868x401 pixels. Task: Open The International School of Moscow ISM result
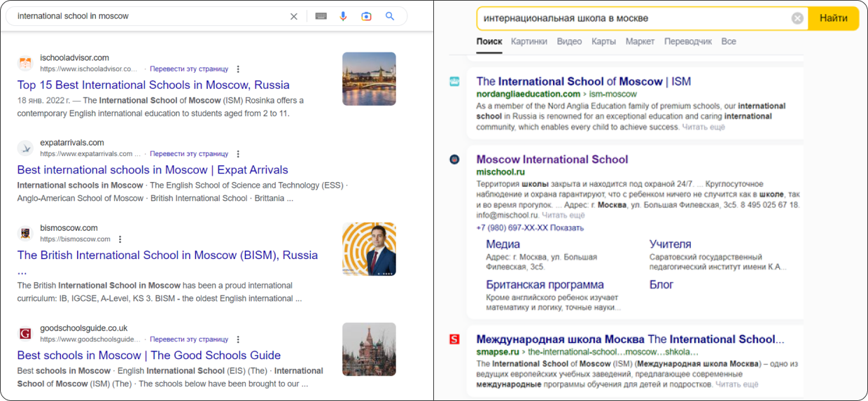(584, 82)
